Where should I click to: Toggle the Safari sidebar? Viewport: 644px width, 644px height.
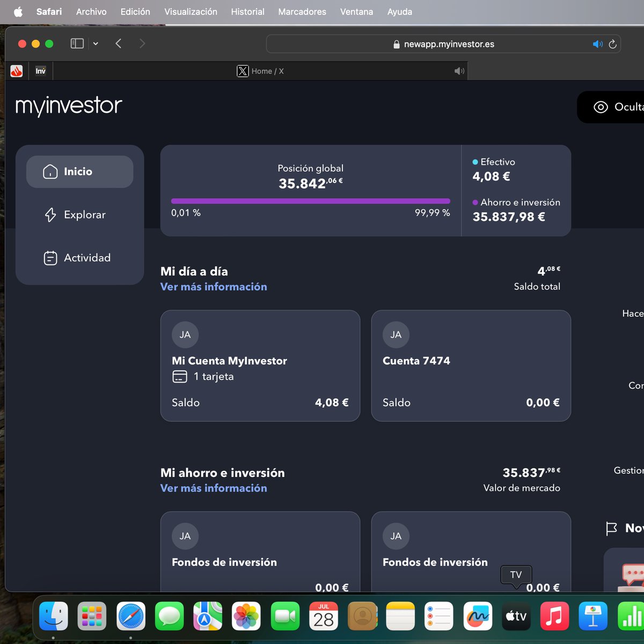click(x=77, y=43)
